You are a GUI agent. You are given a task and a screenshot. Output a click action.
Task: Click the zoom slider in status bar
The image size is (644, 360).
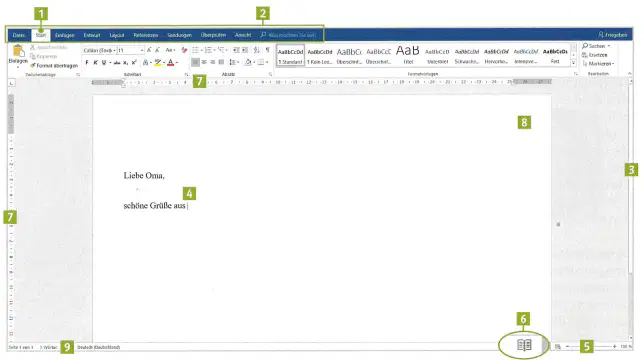tap(591, 347)
